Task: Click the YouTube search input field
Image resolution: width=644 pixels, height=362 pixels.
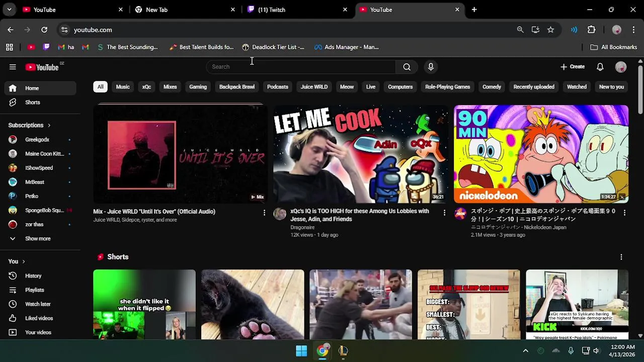Action: tap(301, 67)
